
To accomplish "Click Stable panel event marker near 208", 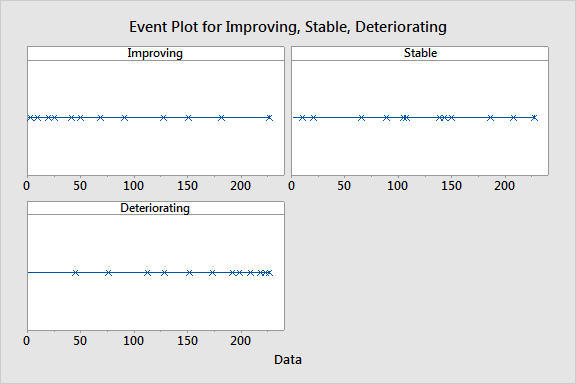I will click(x=514, y=118).
